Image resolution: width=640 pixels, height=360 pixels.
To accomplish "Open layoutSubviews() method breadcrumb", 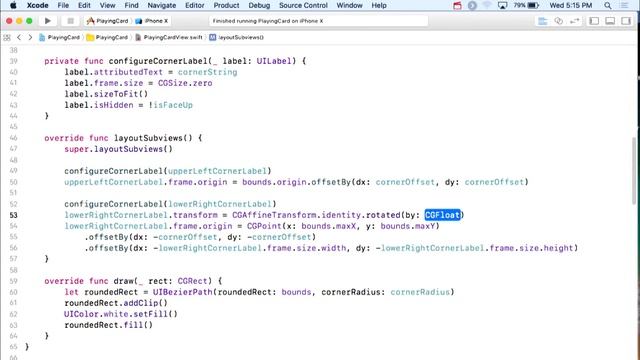I will (x=237, y=38).
